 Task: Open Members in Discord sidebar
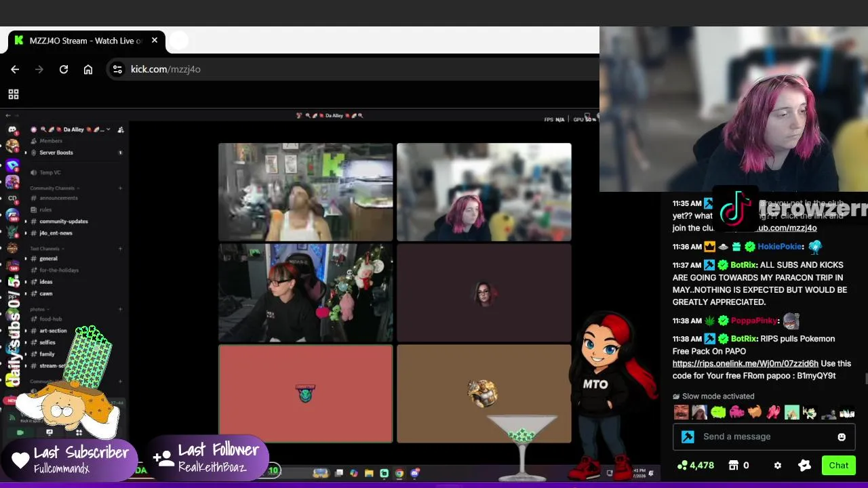click(50, 141)
